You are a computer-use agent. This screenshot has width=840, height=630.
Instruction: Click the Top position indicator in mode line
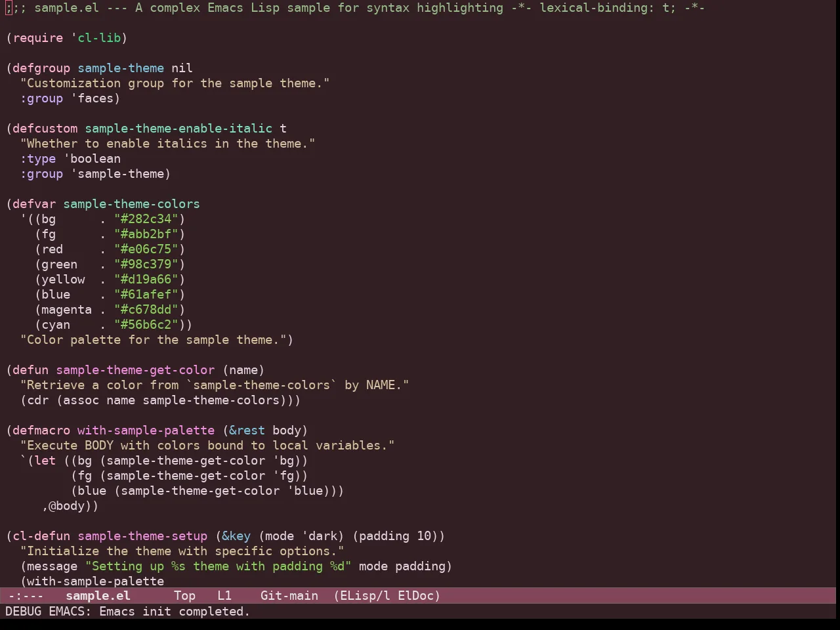pos(185,596)
